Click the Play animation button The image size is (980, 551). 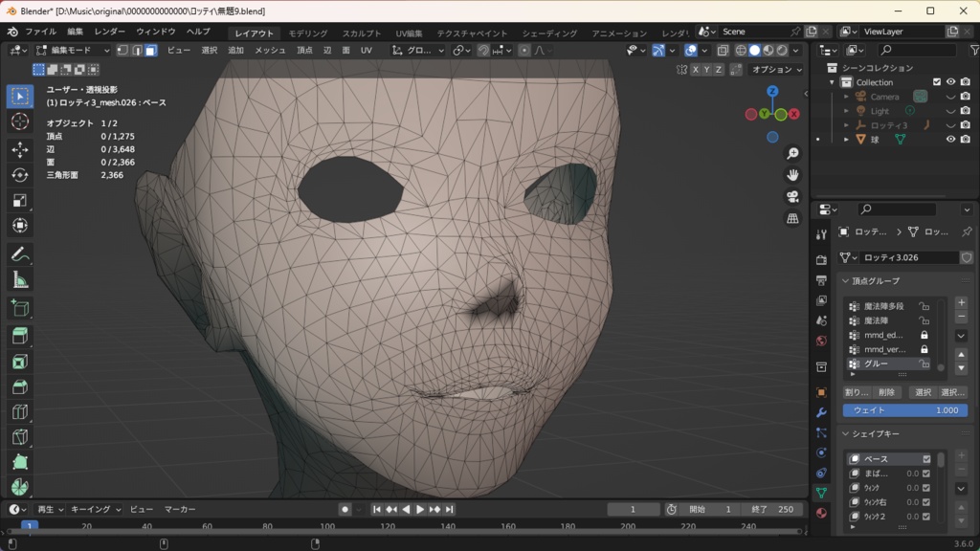(x=419, y=510)
